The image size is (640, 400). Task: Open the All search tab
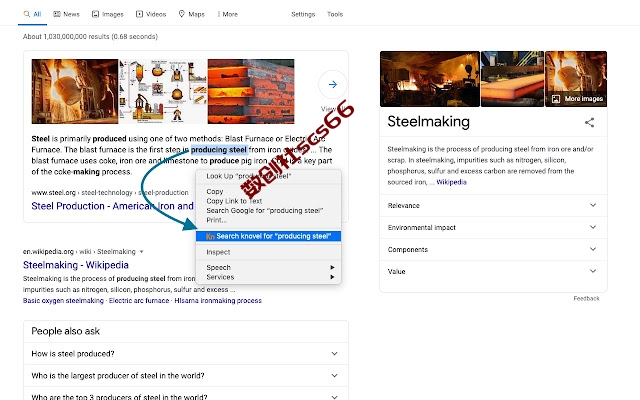32,14
